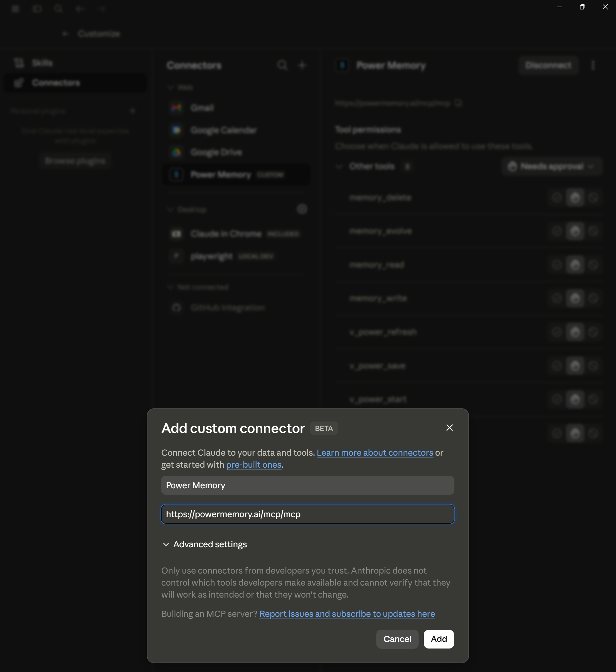Open the Report issues and subscribe link
The image size is (616, 672).
[x=347, y=614]
